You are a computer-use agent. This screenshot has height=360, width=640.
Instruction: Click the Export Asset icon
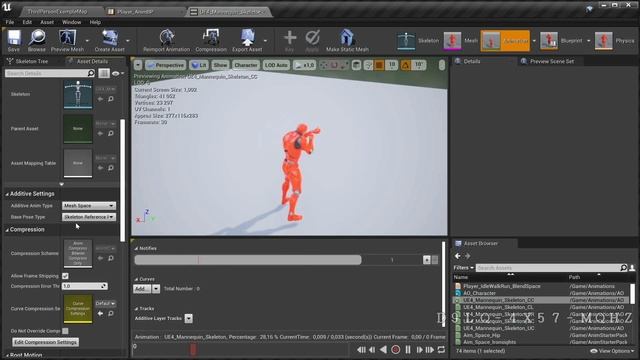coord(247,40)
